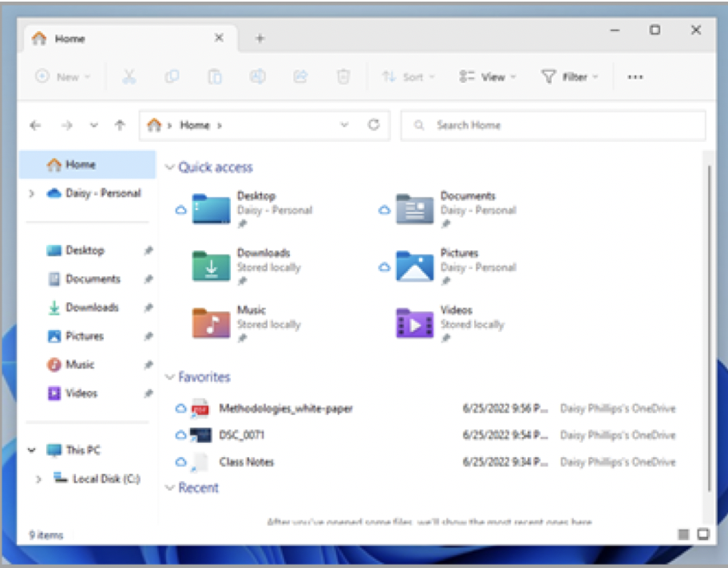
Task: Switch to details view icon in status bar
Action: pyautogui.click(x=683, y=534)
